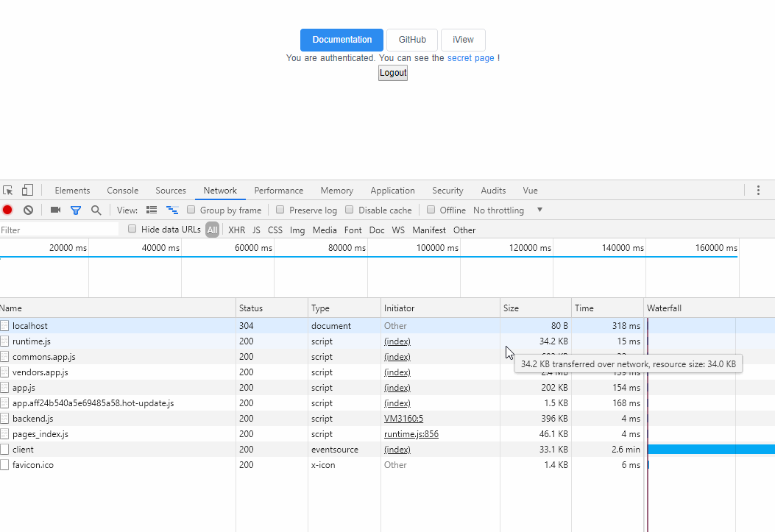Image resolution: width=775 pixels, height=532 pixels.
Task: Select the All filter type
Action: (x=212, y=230)
